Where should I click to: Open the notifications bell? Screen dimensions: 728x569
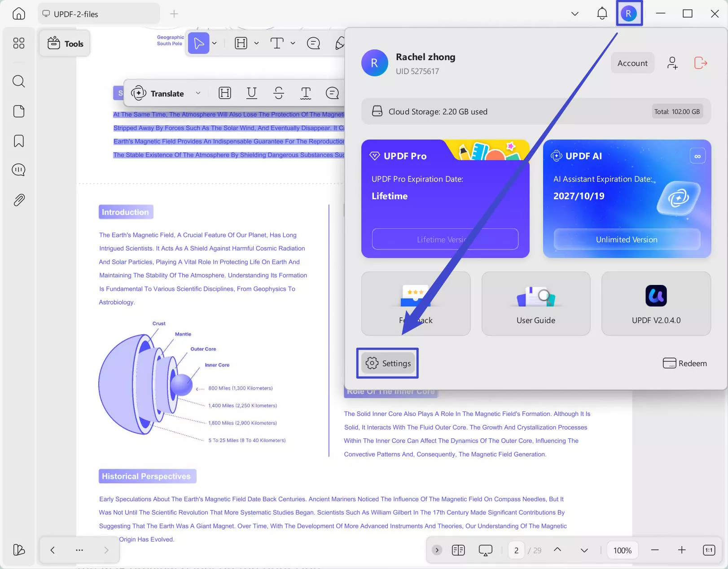(x=602, y=13)
